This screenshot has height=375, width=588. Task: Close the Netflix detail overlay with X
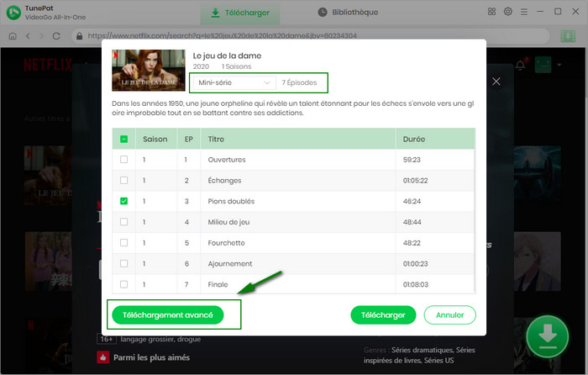click(496, 82)
